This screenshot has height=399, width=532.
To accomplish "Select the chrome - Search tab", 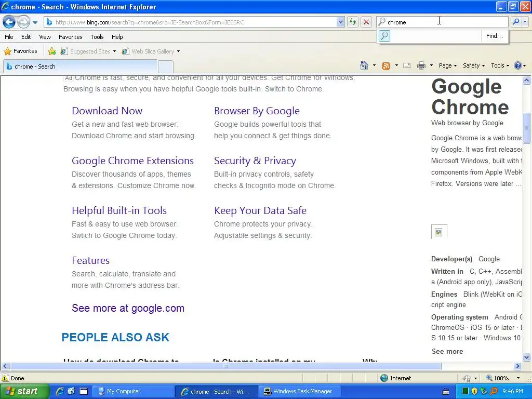I will (81, 66).
